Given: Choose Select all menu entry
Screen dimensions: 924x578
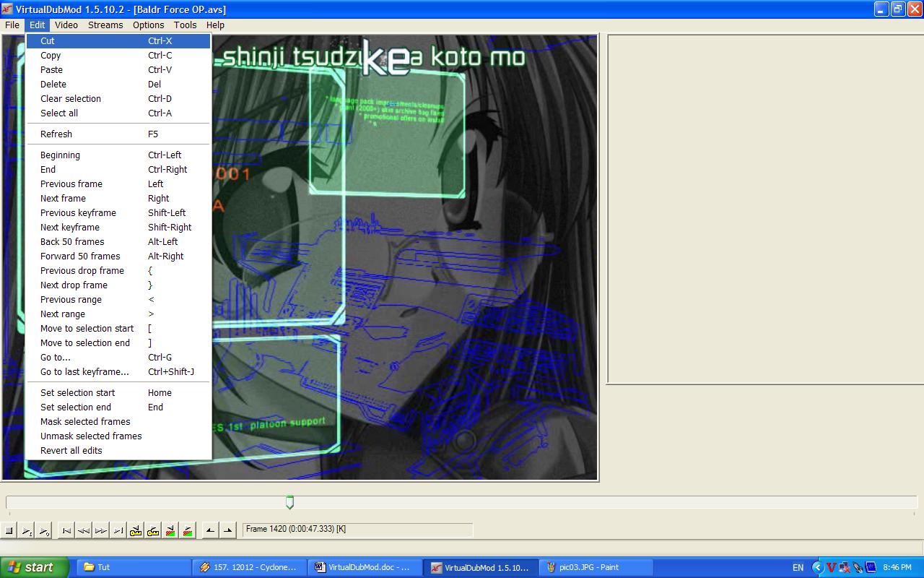Looking at the screenshot, I should 118,113.
